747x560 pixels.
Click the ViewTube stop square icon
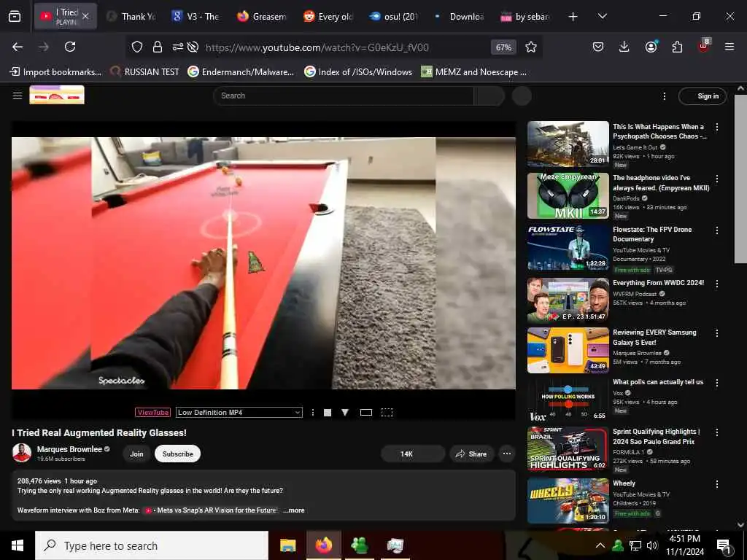pos(328,413)
